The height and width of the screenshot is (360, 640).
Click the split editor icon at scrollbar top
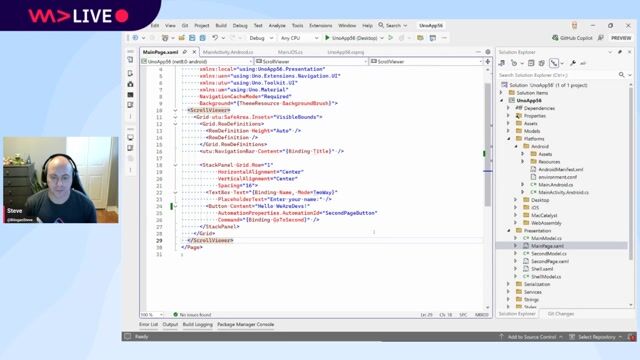click(x=487, y=62)
